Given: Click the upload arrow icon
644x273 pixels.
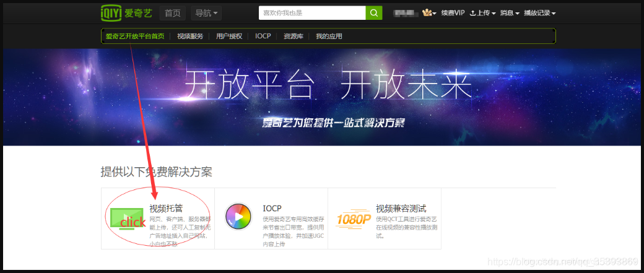Looking at the screenshot, I should point(472,13).
